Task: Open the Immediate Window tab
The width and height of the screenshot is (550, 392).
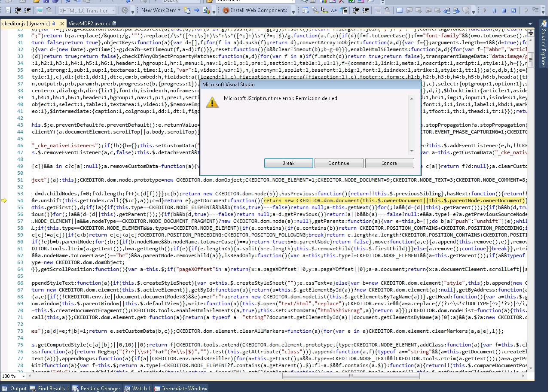Action: (x=180, y=388)
